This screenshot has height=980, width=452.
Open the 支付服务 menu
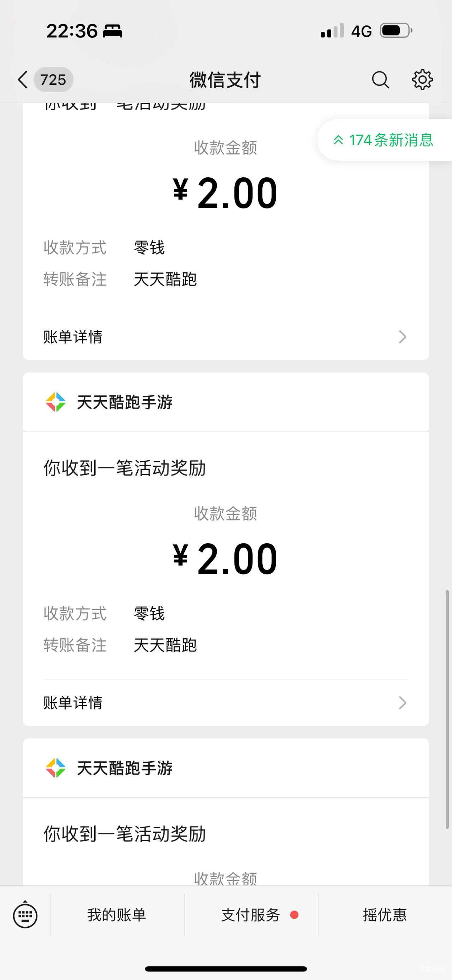tap(251, 915)
